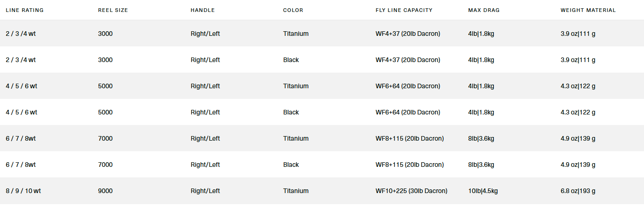Select the Fly Line Capacity header
644x205 pixels.
[404, 10]
